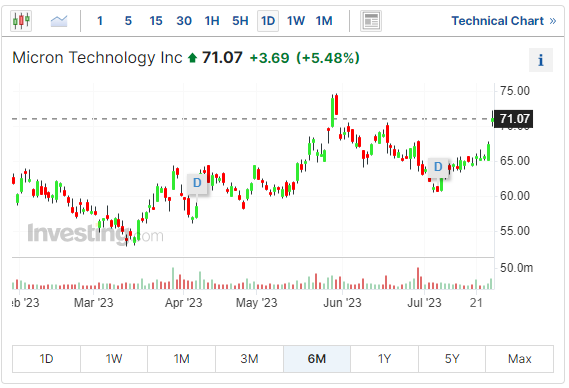Screen dimensions: 569x388
Task: Select the 5H interval
Action: coord(240,21)
